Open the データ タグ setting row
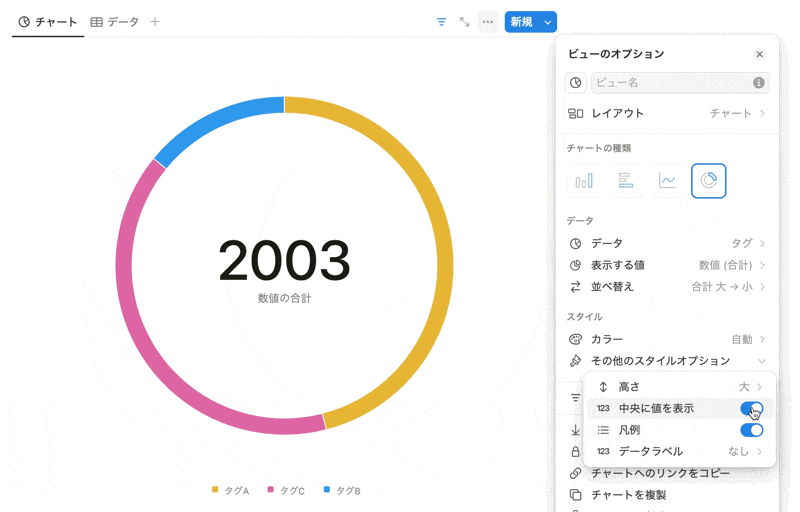The width and height of the screenshot is (800, 512). [667, 243]
